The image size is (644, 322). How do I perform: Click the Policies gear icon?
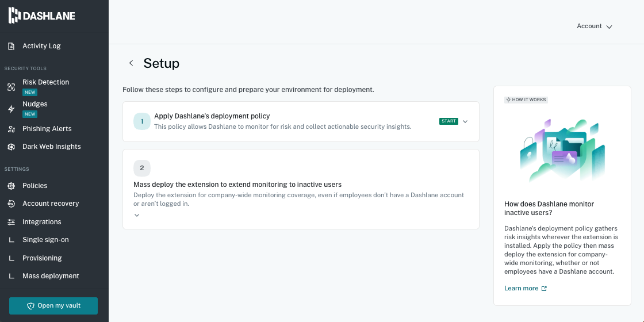click(11, 186)
